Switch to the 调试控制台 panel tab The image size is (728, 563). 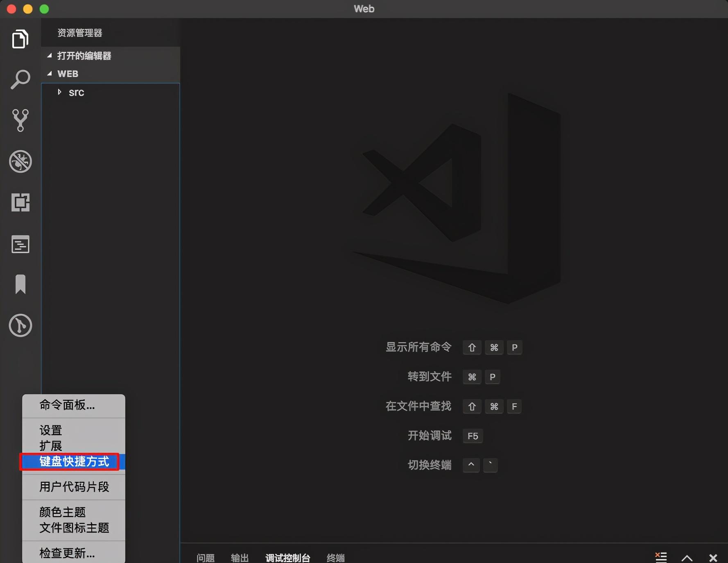[288, 558]
